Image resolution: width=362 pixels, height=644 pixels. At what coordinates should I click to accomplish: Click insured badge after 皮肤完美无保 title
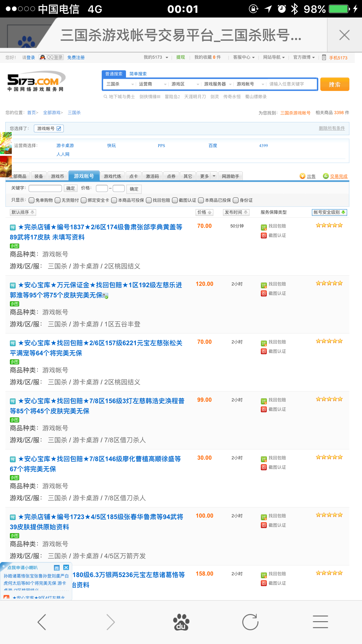click(x=106, y=296)
